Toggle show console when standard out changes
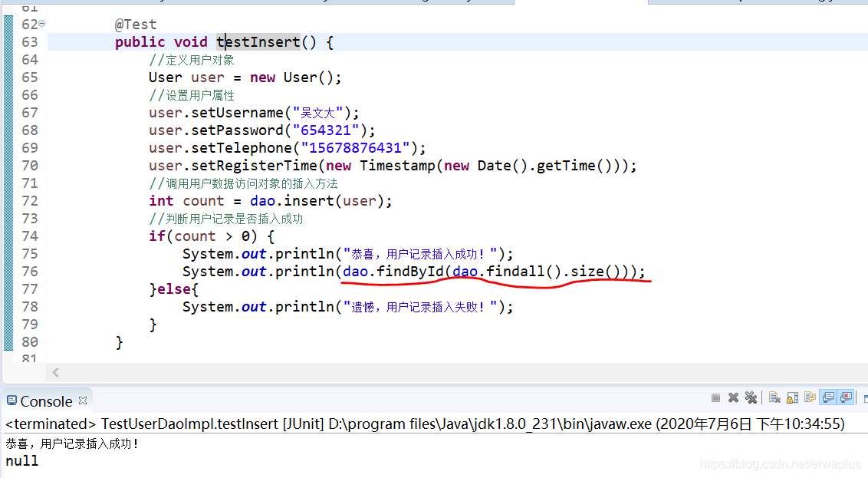This screenshot has width=868, height=478. coord(828,397)
